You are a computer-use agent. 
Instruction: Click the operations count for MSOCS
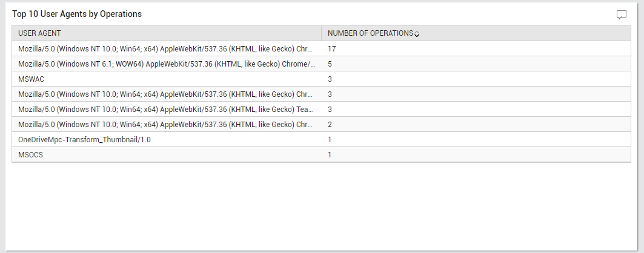[x=330, y=154]
